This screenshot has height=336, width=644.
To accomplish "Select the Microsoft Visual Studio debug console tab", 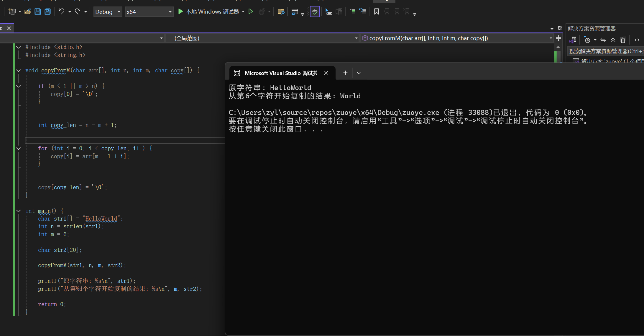I will (x=281, y=73).
